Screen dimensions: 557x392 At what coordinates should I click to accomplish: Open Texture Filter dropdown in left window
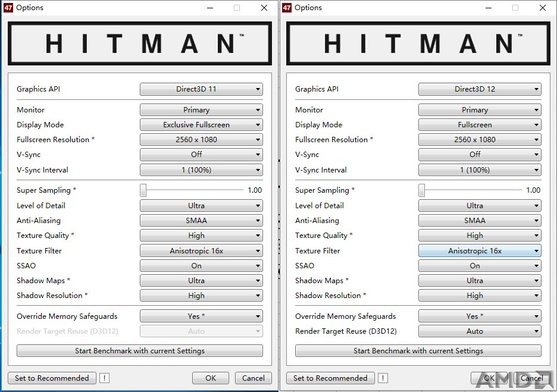point(201,250)
